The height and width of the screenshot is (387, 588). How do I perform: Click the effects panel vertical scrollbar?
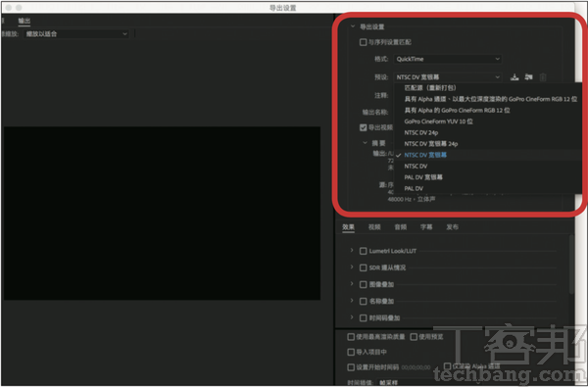click(571, 265)
